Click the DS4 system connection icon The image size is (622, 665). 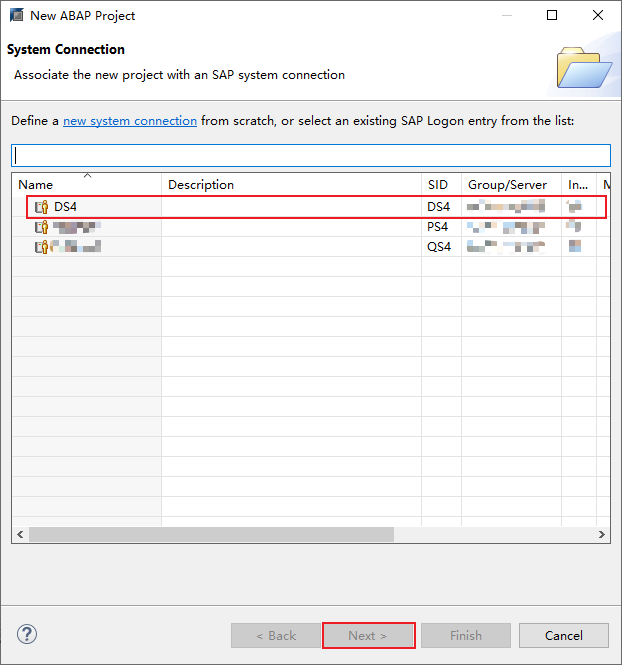41,207
